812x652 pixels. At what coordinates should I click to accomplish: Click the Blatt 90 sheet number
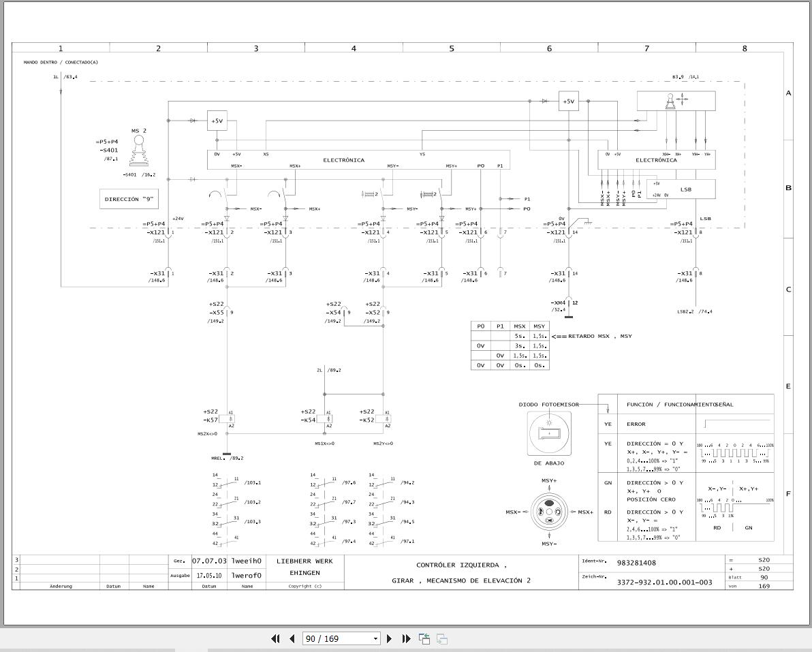pos(764,577)
